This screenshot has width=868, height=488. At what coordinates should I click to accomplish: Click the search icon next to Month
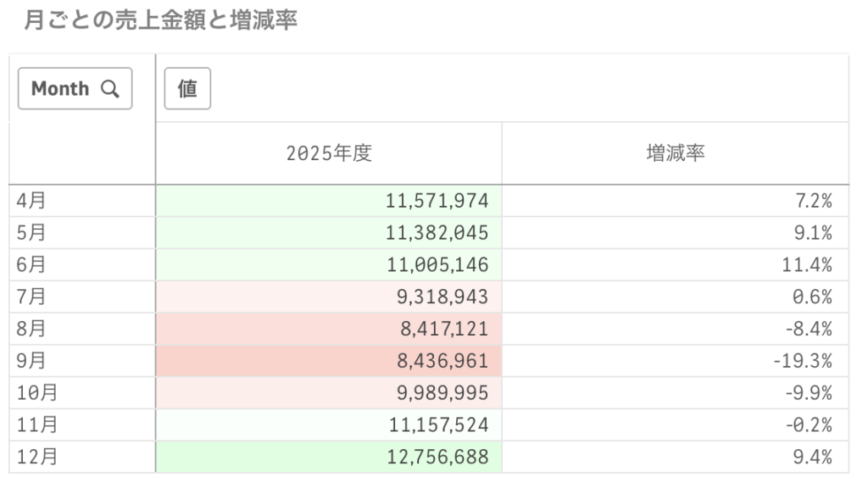(109, 89)
